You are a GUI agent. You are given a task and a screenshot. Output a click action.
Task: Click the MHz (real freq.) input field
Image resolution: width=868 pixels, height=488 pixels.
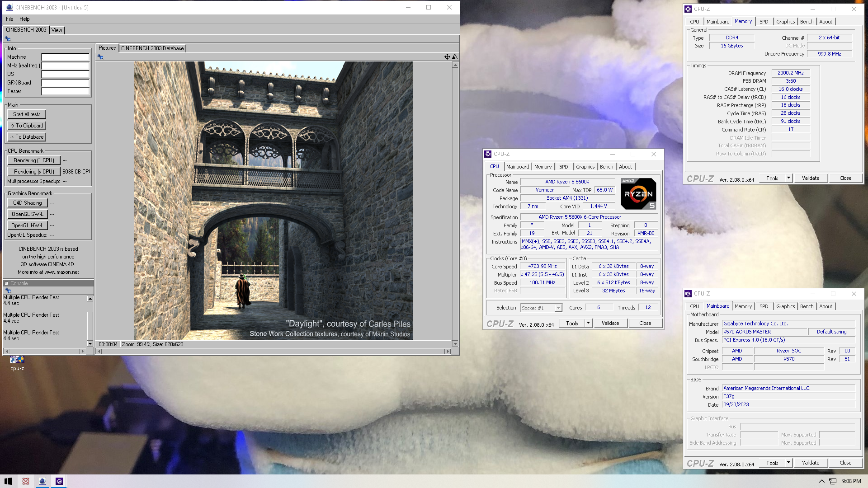pyautogui.click(x=66, y=66)
